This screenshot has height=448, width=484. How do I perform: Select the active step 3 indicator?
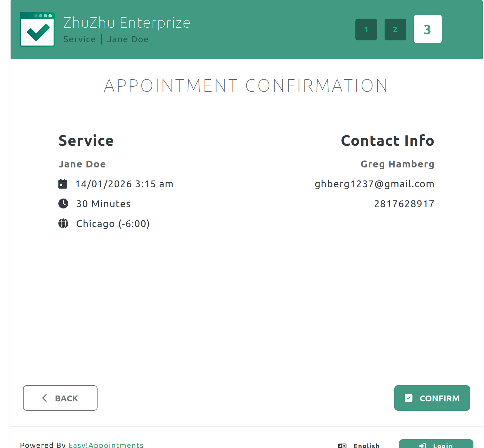[427, 29]
